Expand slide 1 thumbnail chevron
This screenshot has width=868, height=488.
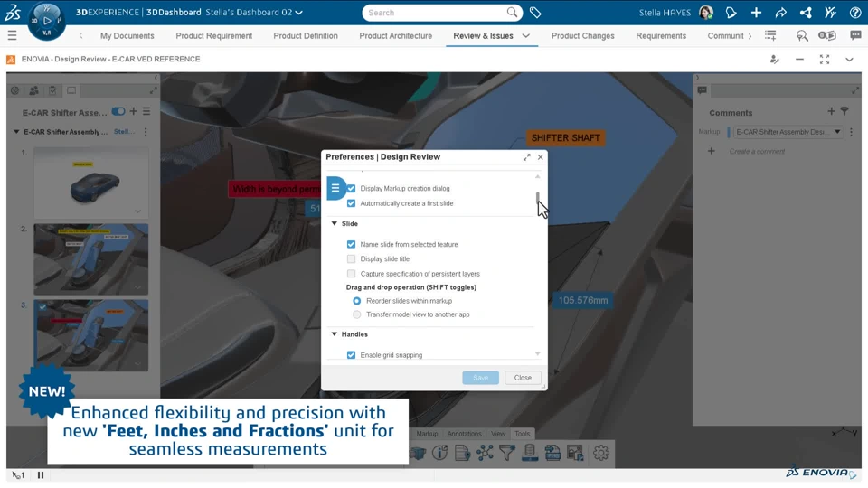137,211
